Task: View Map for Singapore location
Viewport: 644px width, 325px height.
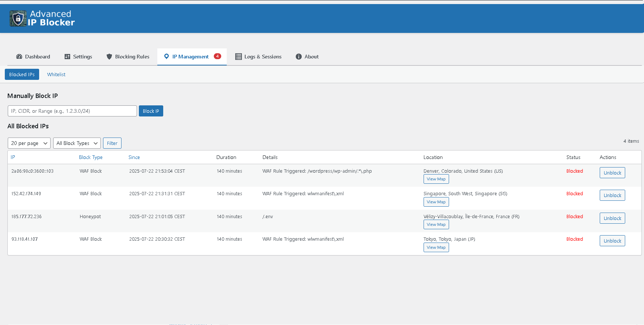Action: 436,202
